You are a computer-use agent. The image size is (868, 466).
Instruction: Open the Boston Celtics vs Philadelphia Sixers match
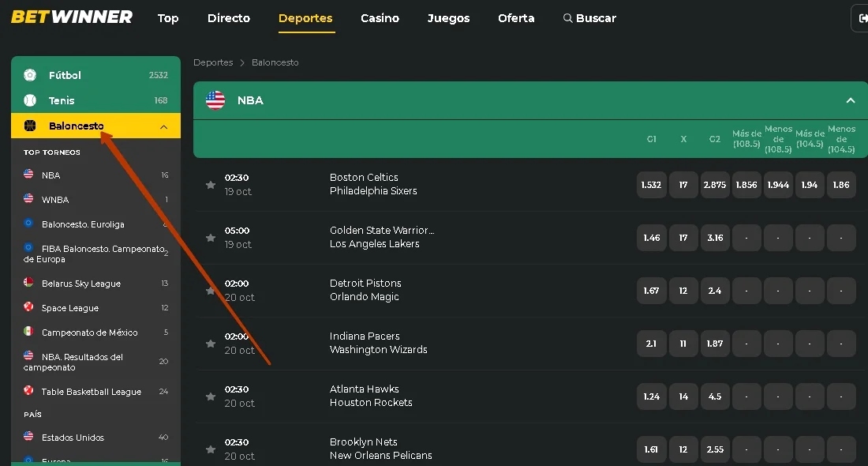(374, 184)
